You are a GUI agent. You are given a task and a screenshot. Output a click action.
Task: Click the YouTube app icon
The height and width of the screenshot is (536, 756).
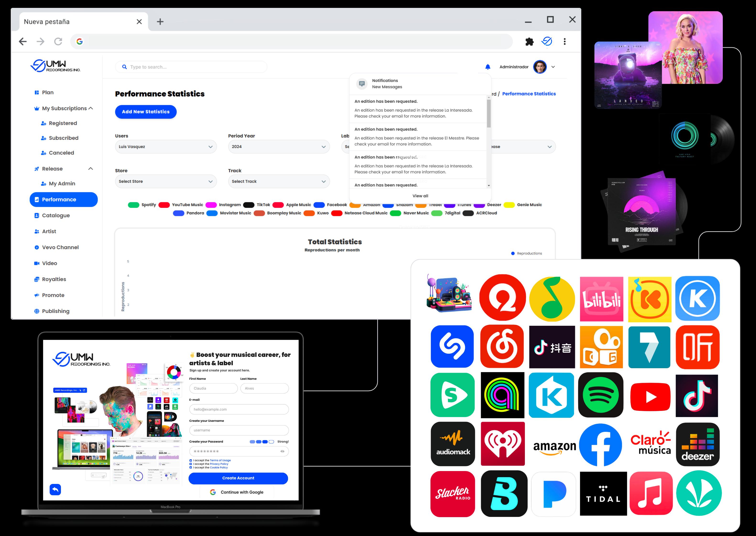click(x=650, y=397)
